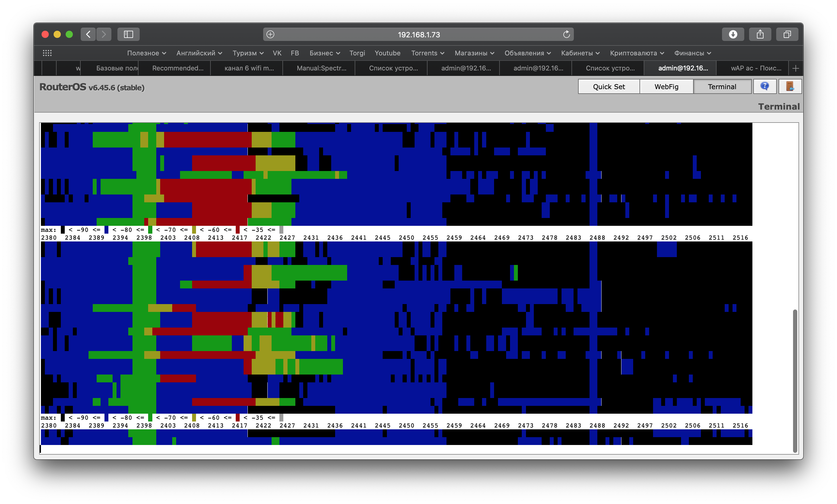This screenshot has width=837, height=504.
Task: Open the FB bookmark
Action: (295, 53)
